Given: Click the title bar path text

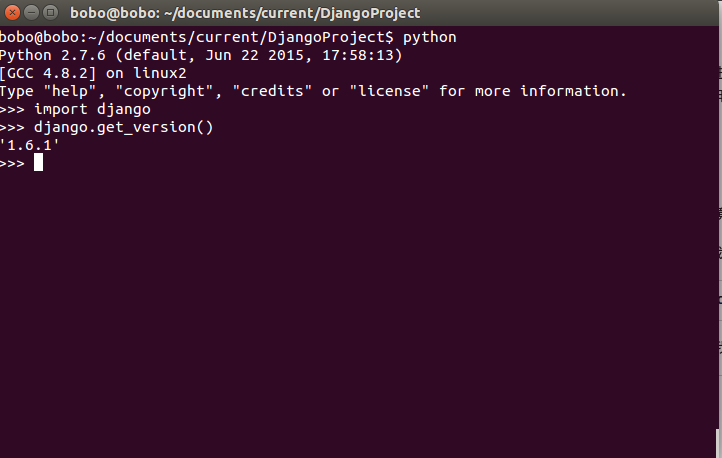Looking at the screenshot, I should 245,13.
